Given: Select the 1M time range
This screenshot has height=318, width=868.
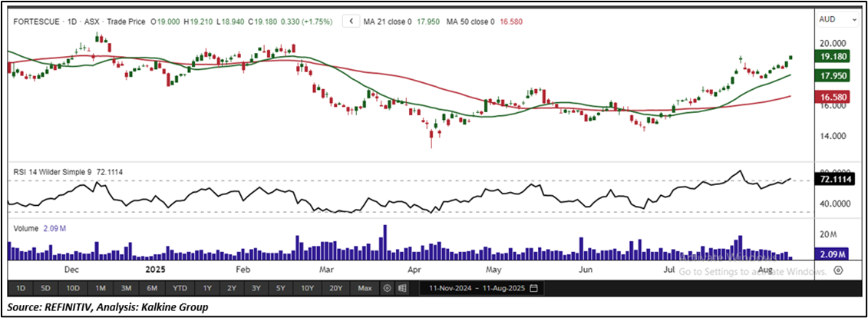Looking at the screenshot, I should [101, 288].
